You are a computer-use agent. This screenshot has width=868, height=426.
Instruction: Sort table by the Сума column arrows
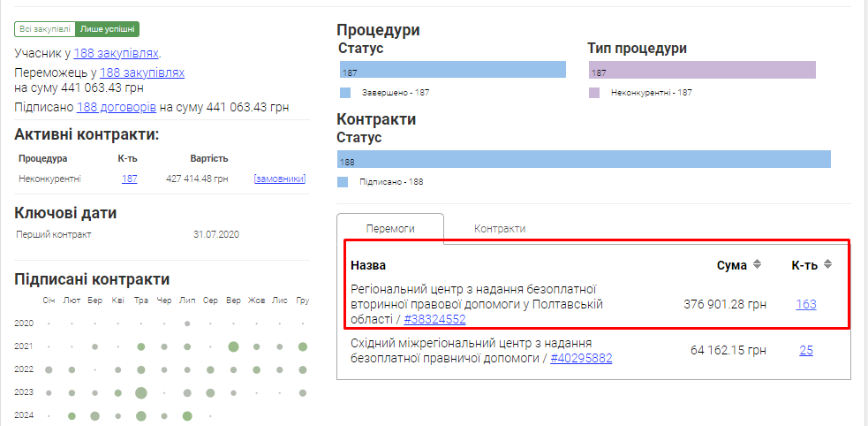coord(757,264)
